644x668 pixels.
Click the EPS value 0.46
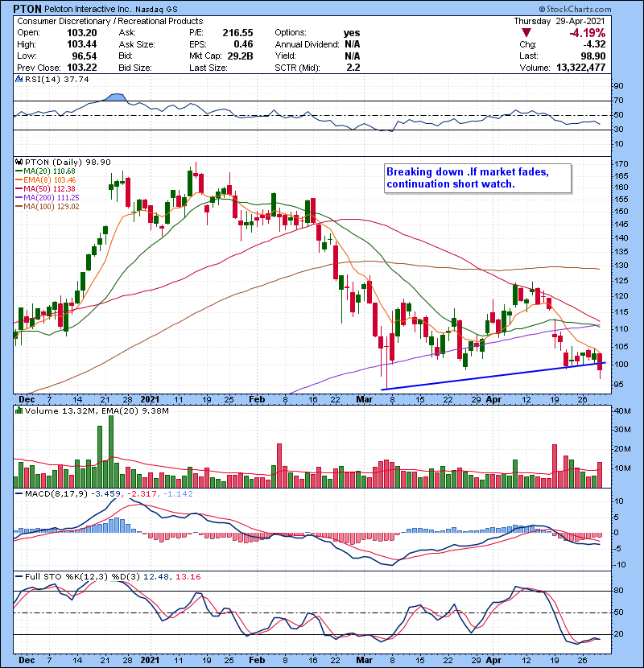tap(243, 44)
